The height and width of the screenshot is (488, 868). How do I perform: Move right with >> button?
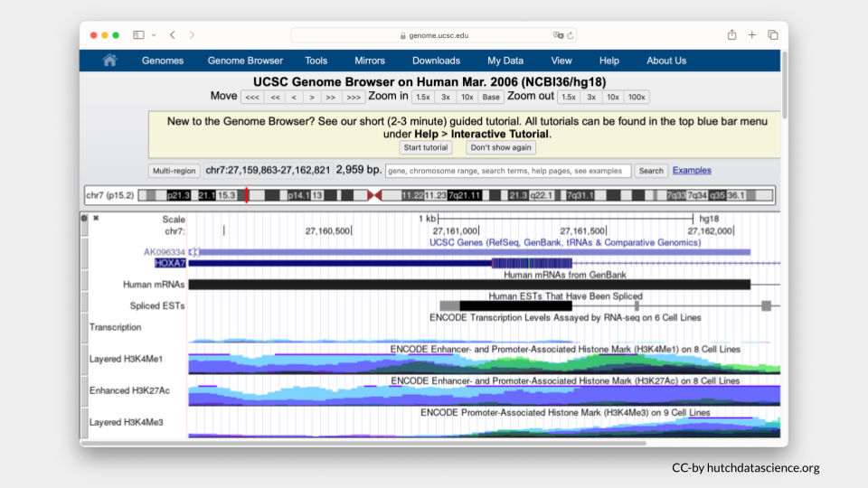[331, 97]
